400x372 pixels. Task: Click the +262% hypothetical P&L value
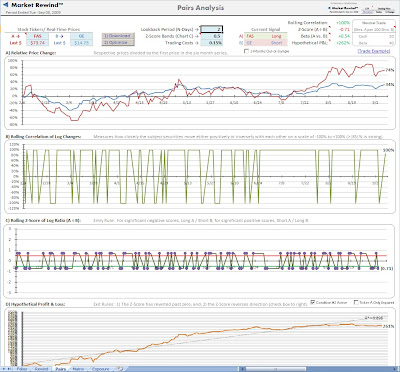pyautogui.click(x=343, y=43)
